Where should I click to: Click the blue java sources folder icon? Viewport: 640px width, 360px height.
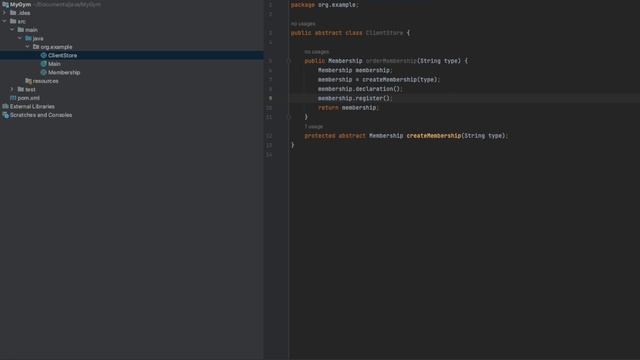(28, 38)
